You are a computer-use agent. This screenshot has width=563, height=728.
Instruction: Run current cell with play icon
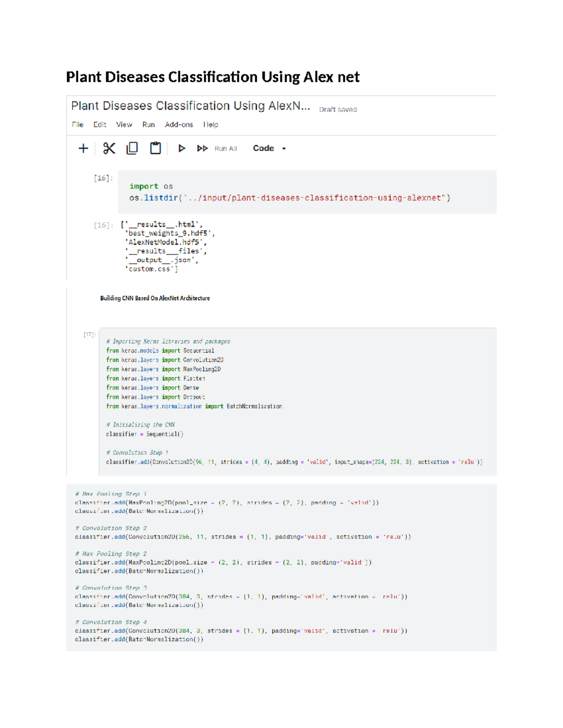click(x=182, y=149)
